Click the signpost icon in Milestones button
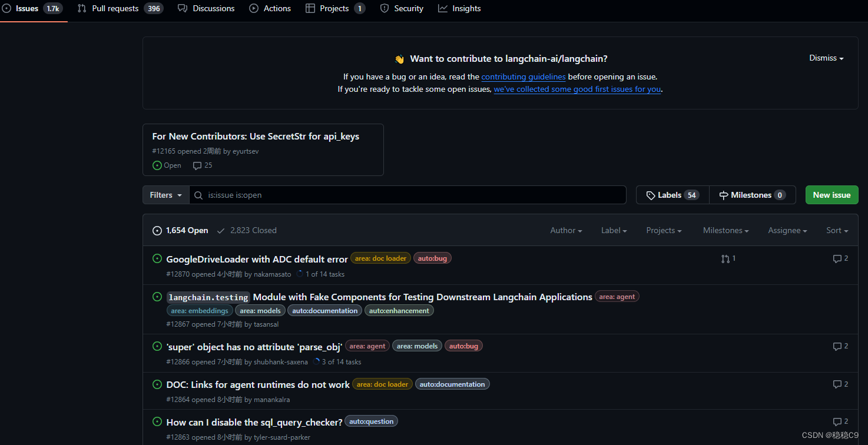The height and width of the screenshot is (445, 868). point(724,195)
